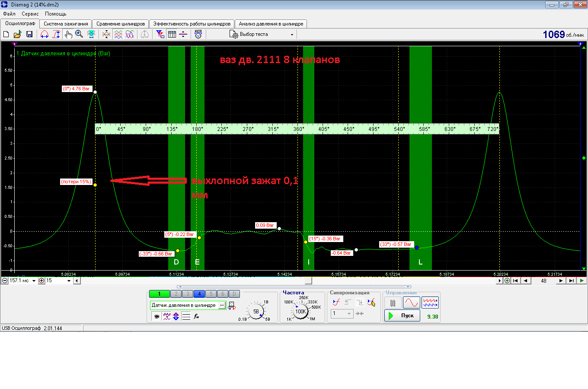Click the dashed line style icon
This screenshot has height=389, width=588.
pyautogui.click(x=186, y=316)
